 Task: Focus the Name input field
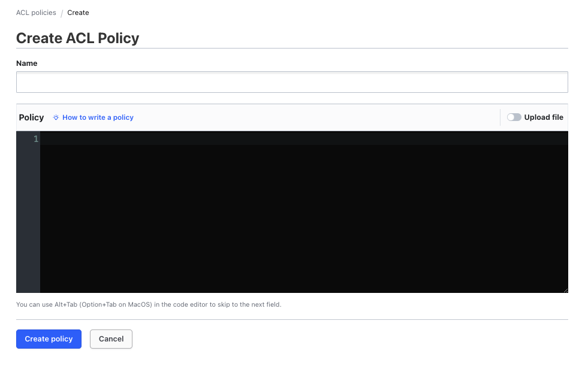click(x=292, y=82)
